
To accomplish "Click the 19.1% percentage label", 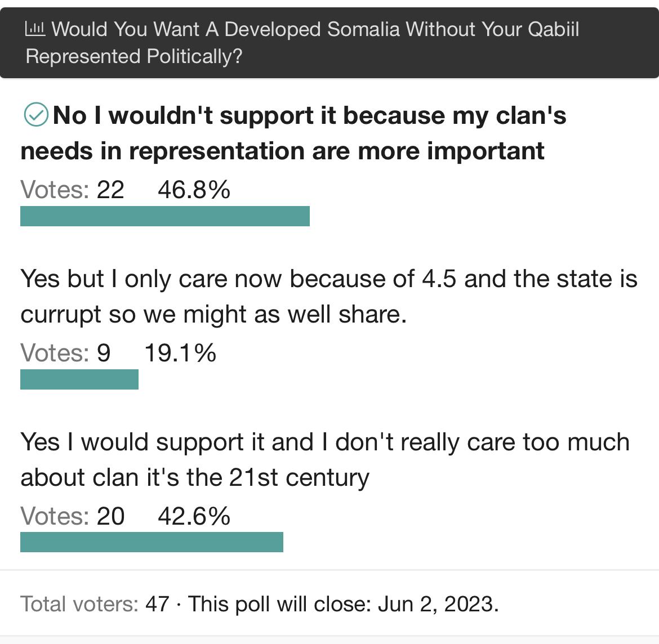I will 180,352.
